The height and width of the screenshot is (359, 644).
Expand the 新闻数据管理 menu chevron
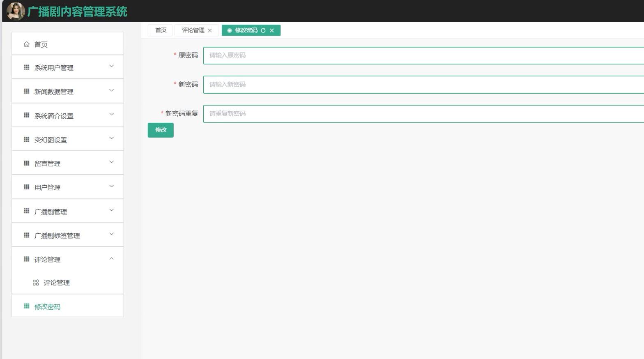point(111,90)
